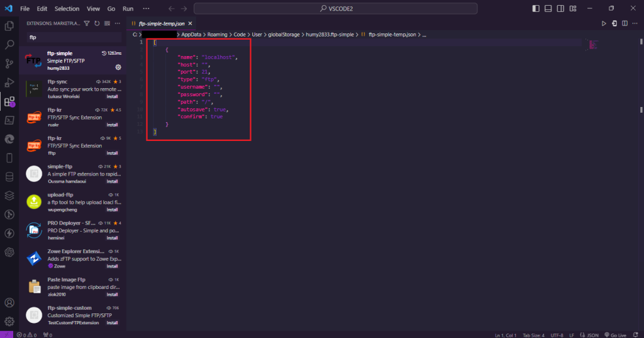Viewport: 644px width, 338px height.
Task: Open the database icon in activity bar
Action: (x=9, y=177)
